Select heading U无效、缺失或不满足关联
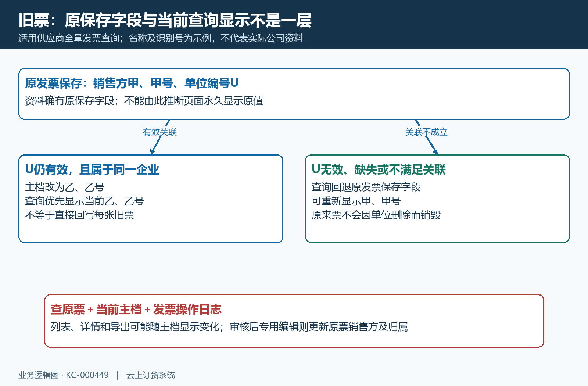Screen dimensions: 588x386 [x=379, y=169]
